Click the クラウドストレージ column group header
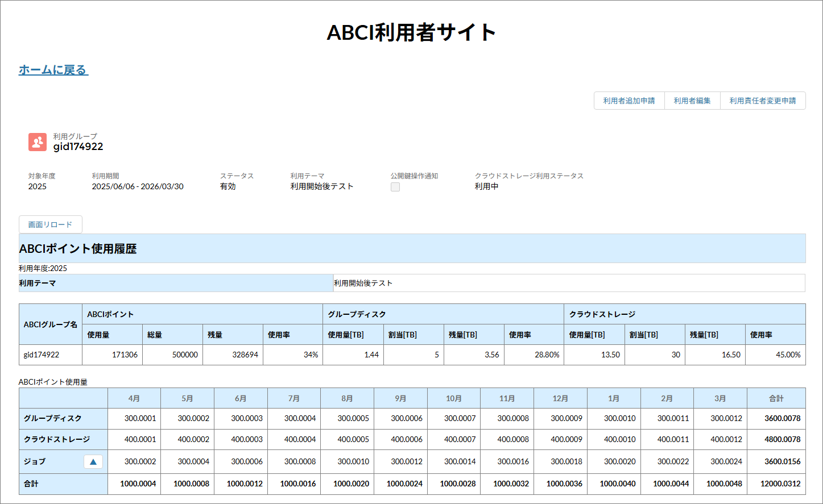Image resolution: width=823 pixels, height=504 pixels. 684,314
